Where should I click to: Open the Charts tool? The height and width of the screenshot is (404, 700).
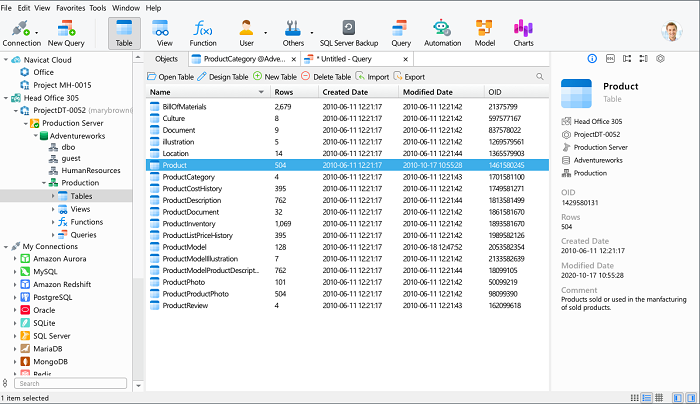[523, 31]
